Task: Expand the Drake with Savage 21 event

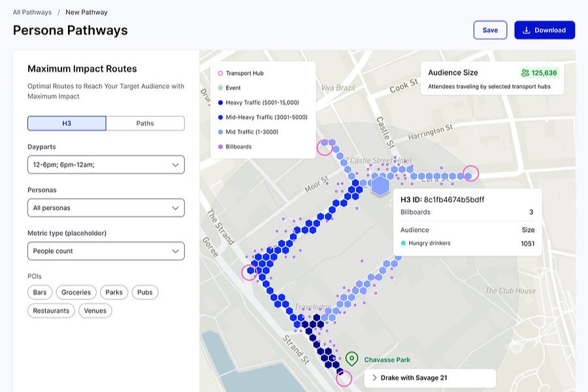Action: point(430,378)
